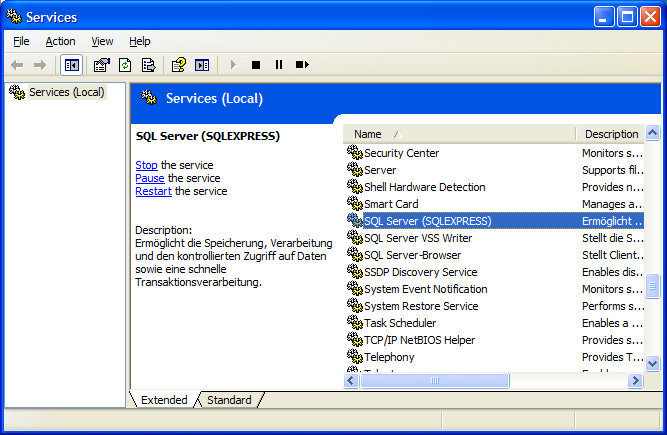Open the File menu
This screenshot has width=667, height=435.
point(21,41)
